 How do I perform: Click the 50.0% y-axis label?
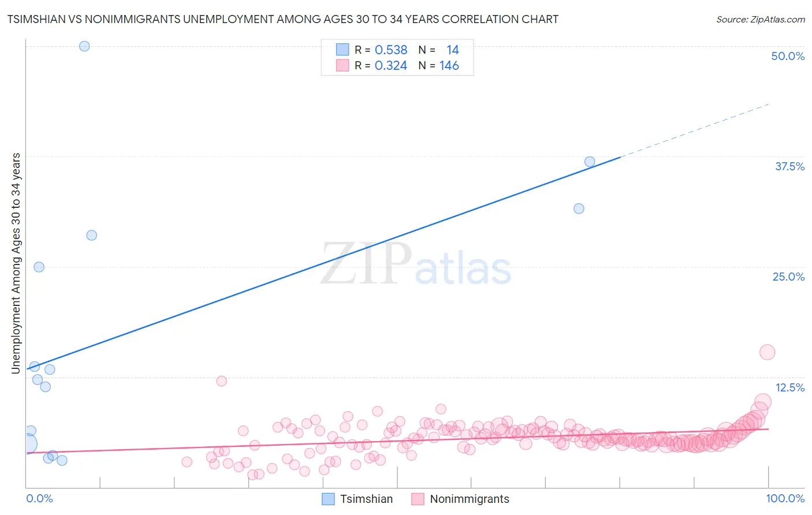(x=788, y=56)
